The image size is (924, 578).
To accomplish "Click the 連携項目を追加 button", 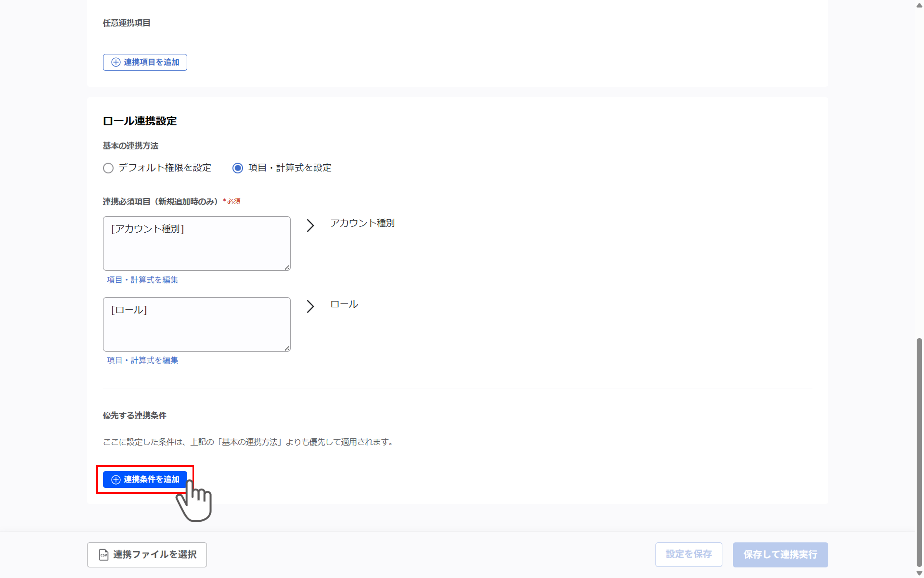I will (145, 62).
